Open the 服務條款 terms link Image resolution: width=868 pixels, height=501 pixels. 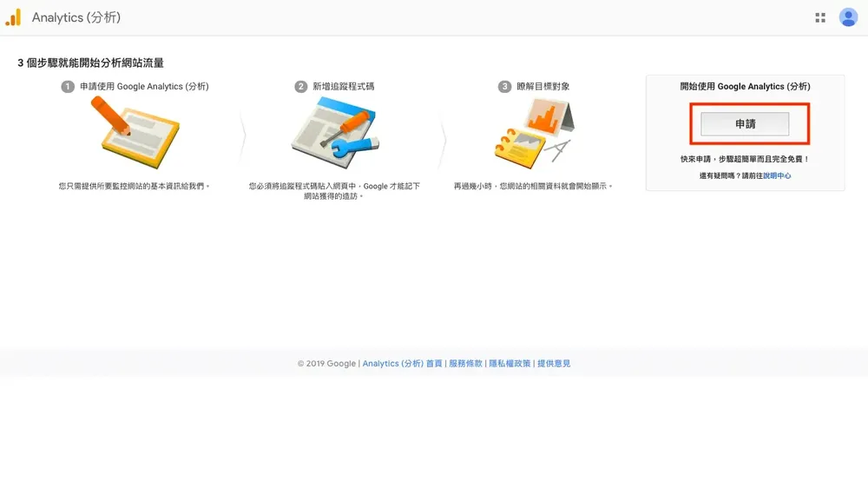coord(465,364)
